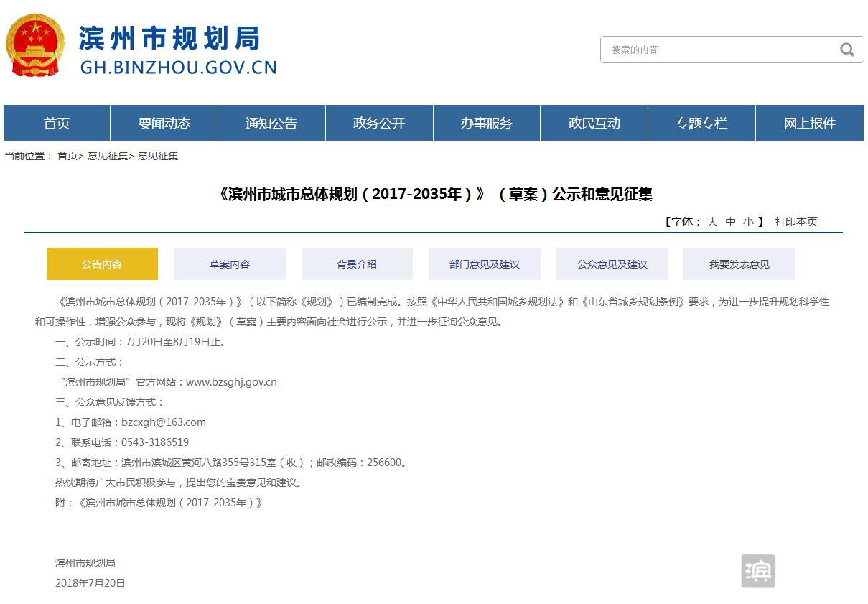Open the 部门意见及建议 tab

485,264
